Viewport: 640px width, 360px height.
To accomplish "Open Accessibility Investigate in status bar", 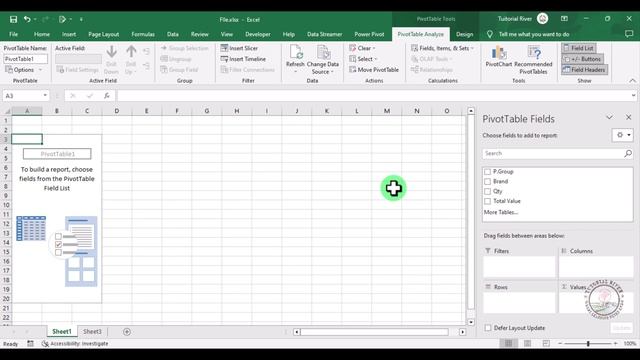I will [75, 344].
